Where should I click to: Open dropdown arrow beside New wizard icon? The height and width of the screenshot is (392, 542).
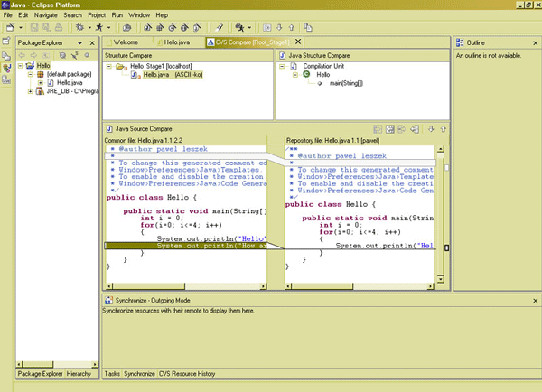click(21, 28)
